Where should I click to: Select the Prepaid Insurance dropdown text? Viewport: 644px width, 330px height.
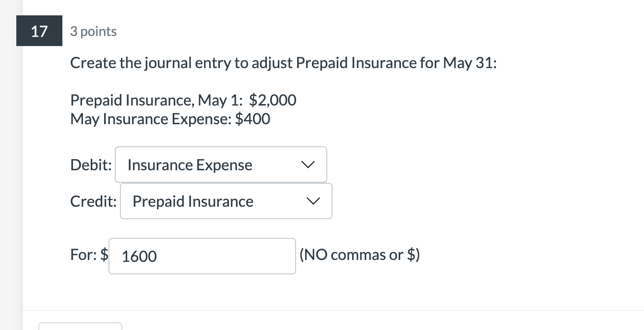coord(193,201)
